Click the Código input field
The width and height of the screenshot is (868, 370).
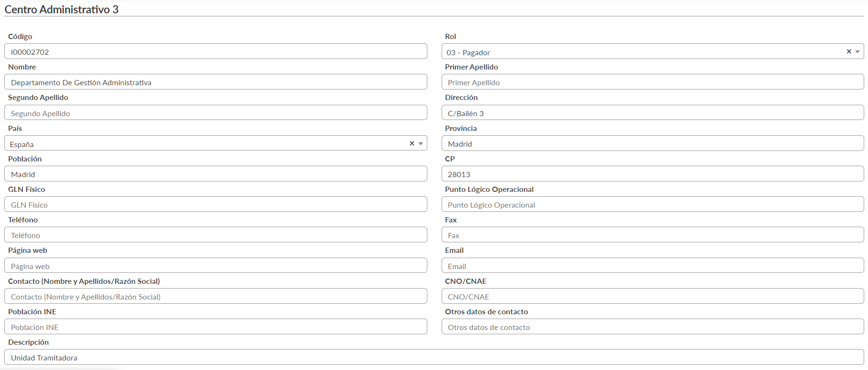coord(215,52)
